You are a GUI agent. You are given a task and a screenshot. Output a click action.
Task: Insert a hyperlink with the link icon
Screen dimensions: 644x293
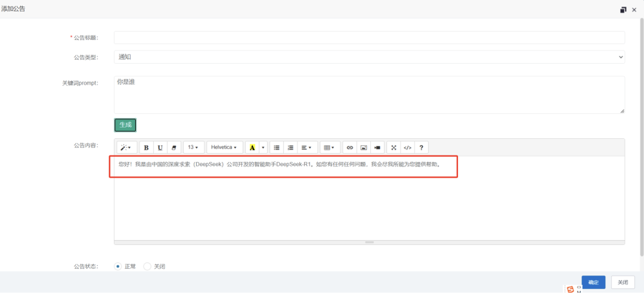[x=350, y=148]
